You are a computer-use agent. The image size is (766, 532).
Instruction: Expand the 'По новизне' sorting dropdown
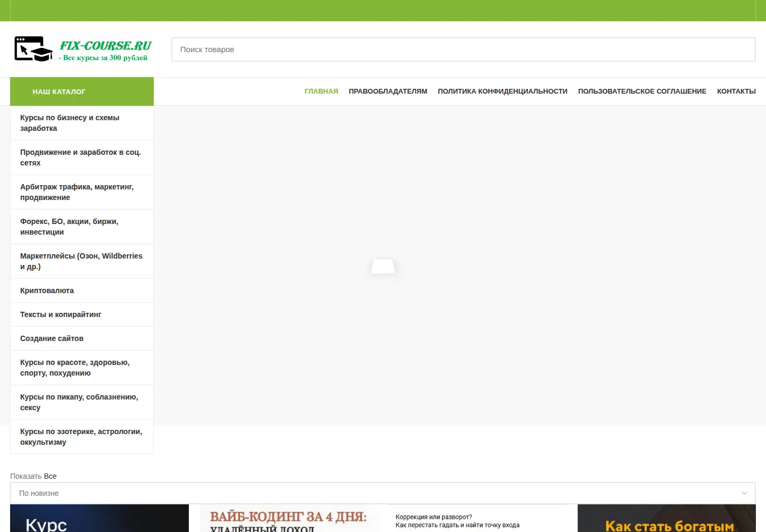coord(383,493)
